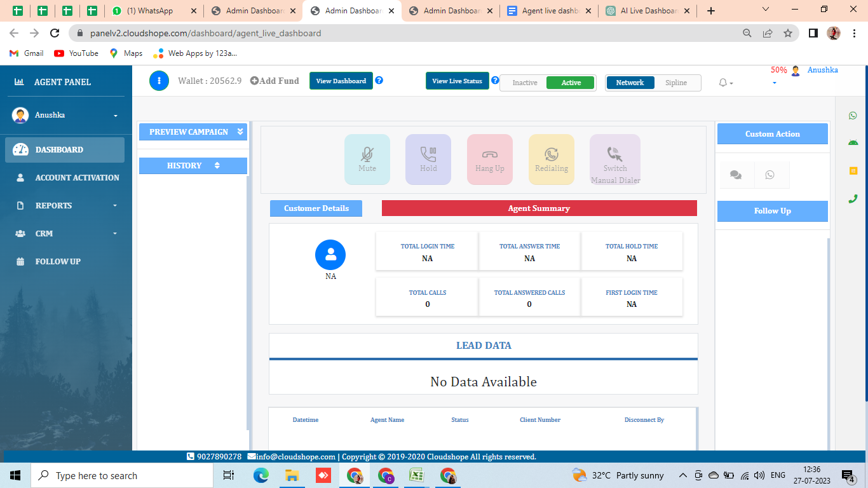Image resolution: width=868 pixels, height=488 pixels.
Task: Collapse the Preview Campaign panel
Action: tap(240, 132)
